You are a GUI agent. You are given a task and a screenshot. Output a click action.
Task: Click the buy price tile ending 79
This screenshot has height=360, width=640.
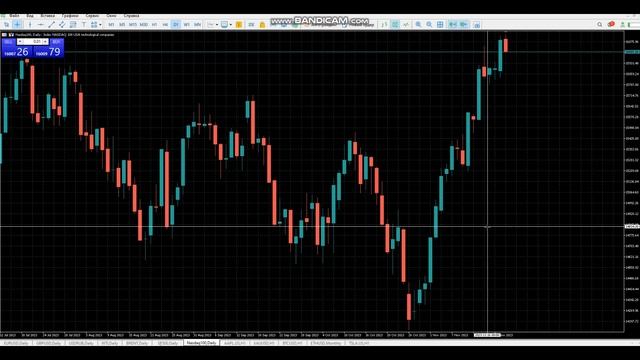48,51
